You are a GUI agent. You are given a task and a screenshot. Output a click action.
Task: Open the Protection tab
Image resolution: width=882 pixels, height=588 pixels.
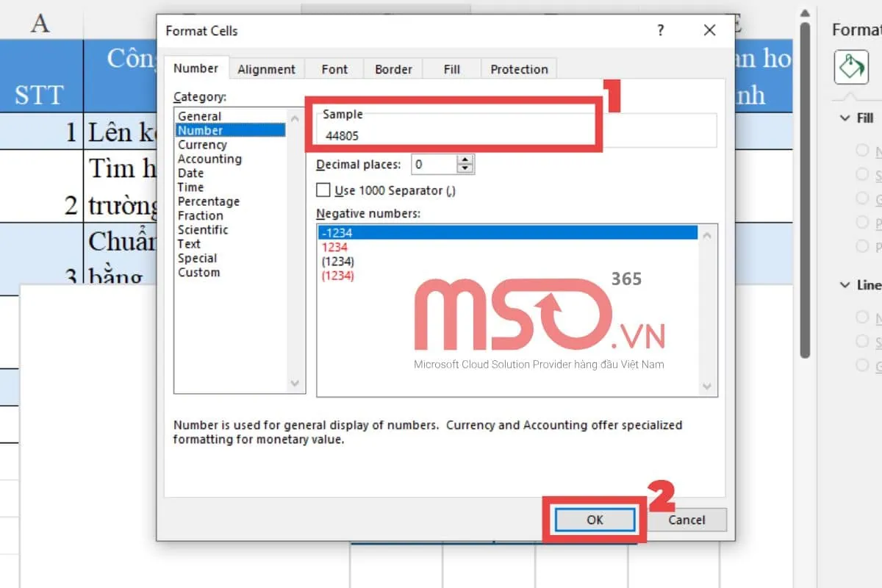point(519,69)
